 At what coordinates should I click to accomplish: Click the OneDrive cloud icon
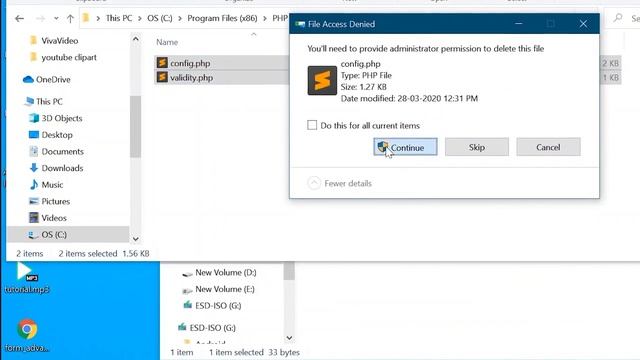point(28,79)
